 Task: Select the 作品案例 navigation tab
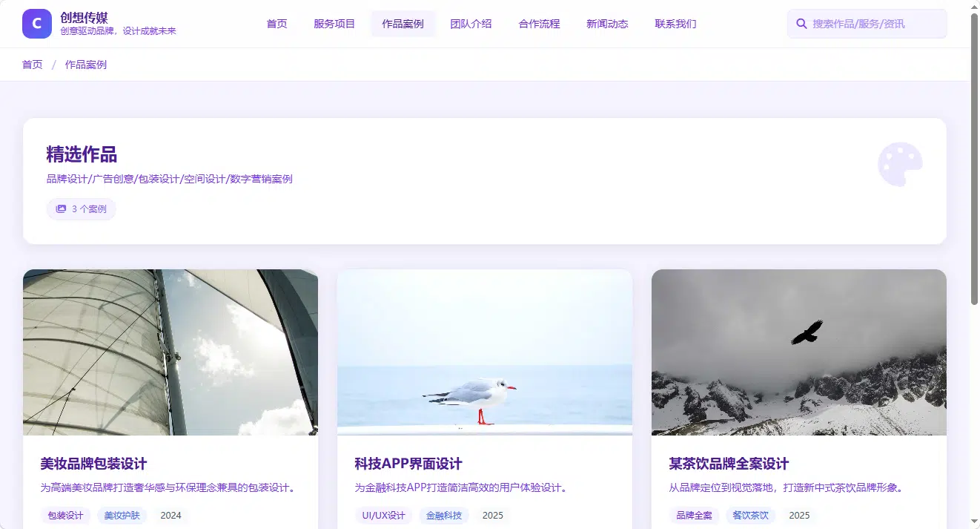click(403, 24)
